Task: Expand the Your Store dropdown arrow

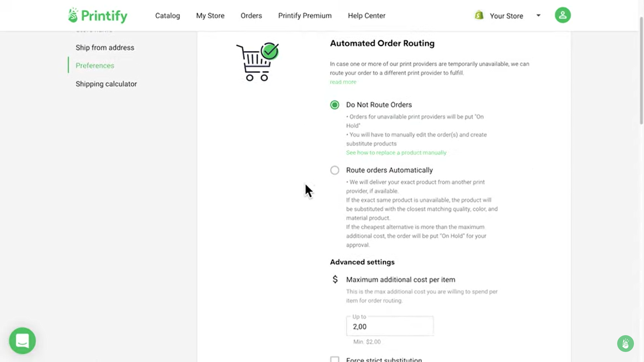Action: [538, 15]
